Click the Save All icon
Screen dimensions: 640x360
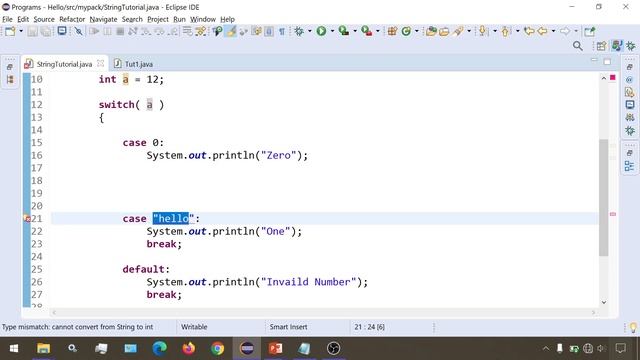[x=46, y=31]
